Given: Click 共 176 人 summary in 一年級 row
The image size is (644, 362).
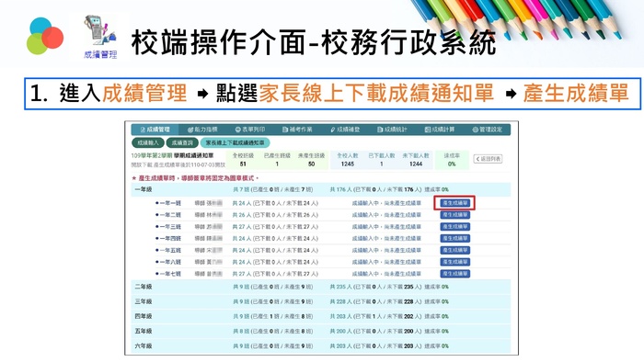Looking at the screenshot, I should 340,189.
